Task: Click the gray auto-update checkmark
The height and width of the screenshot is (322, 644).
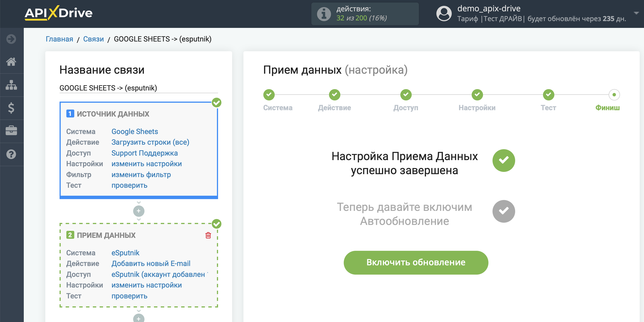Action: pos(504,211)
